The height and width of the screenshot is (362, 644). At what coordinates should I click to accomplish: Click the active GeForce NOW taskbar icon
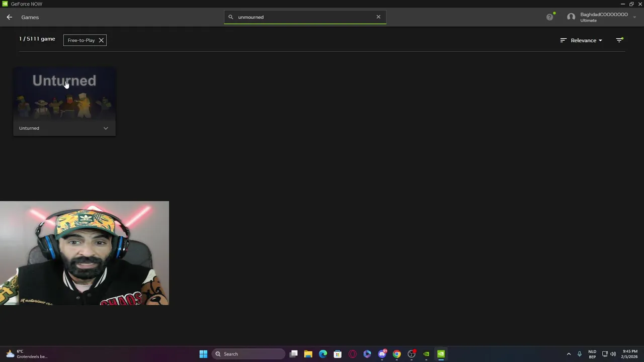(441, 354)
